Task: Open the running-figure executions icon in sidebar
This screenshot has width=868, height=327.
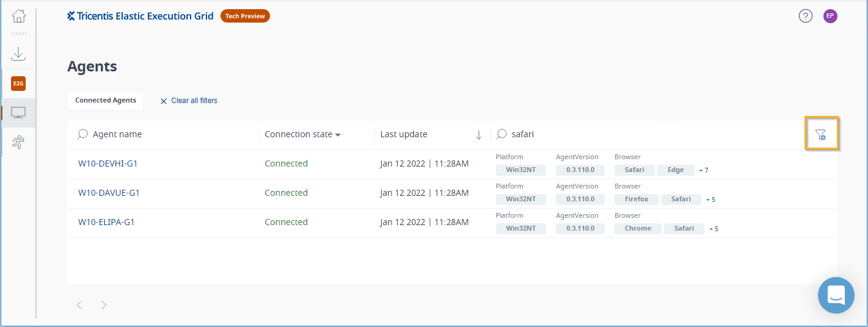Action: click(x=18, y=142)
